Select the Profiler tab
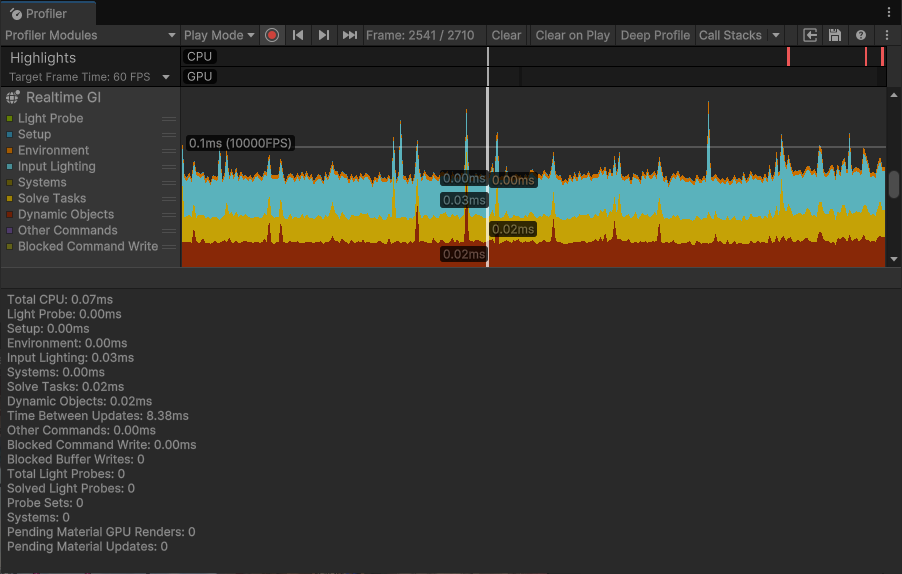902x574 pixels. click(x=48, y=13)
